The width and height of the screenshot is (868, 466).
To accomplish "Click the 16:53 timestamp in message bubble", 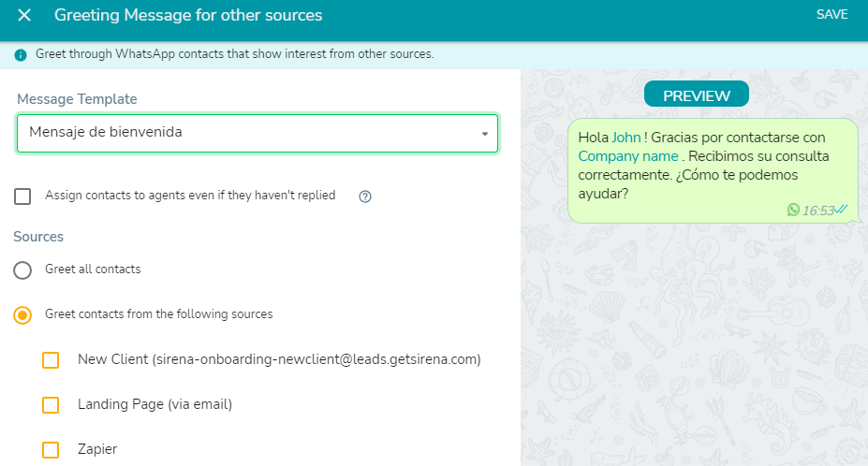I will click(818, 211).
